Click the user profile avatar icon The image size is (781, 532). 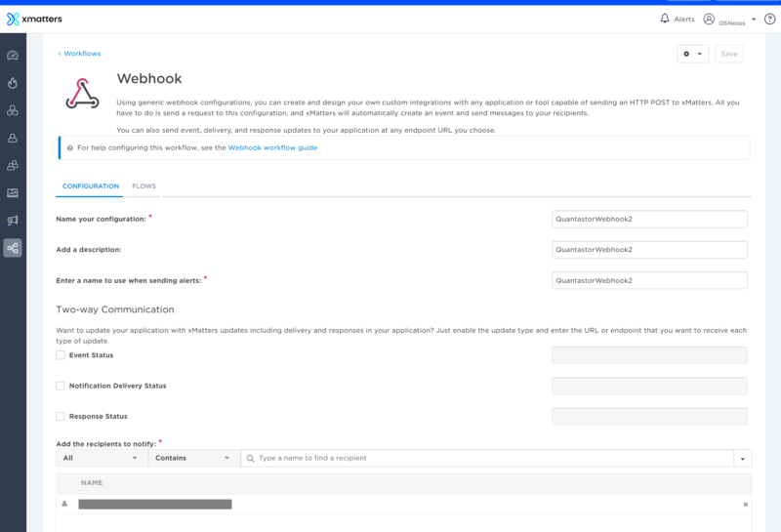(709, 19)
